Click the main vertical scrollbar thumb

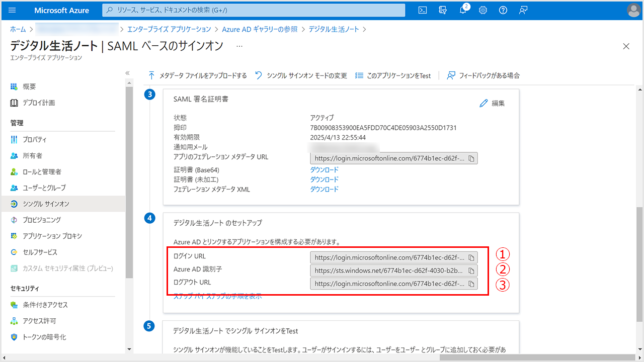(639, 264)
